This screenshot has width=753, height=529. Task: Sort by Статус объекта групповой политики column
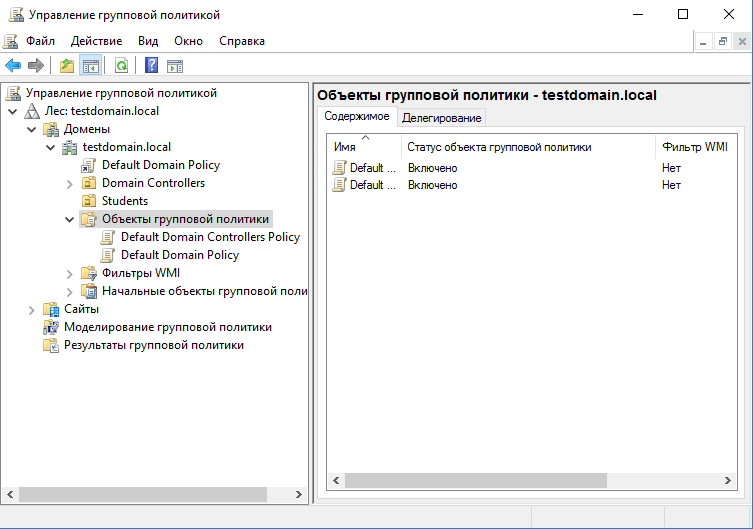[x=499, y=147]
